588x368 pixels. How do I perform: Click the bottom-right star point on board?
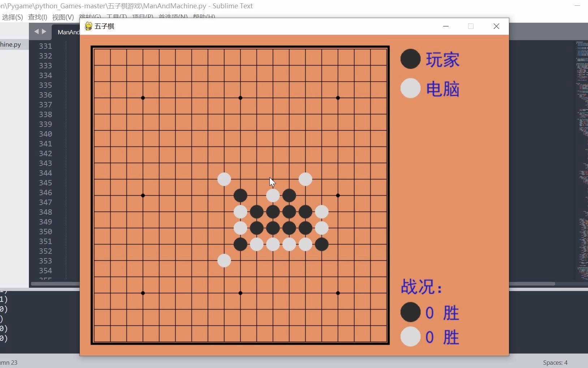click(x=338, y=293)
